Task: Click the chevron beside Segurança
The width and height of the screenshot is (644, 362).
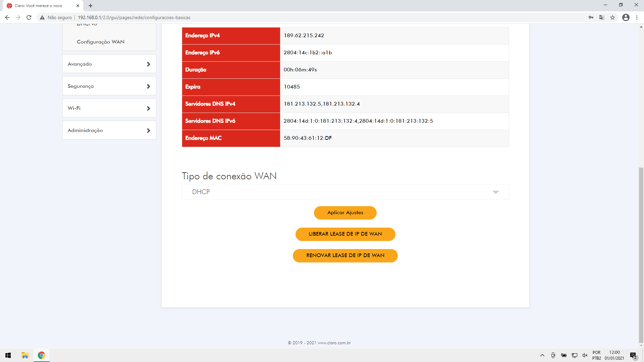Action: 149,86
